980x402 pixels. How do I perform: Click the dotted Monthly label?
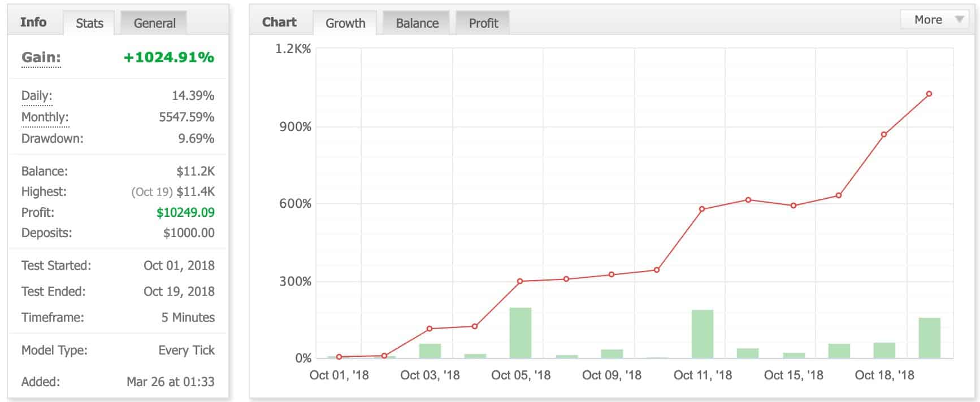(x=45, y=117)
